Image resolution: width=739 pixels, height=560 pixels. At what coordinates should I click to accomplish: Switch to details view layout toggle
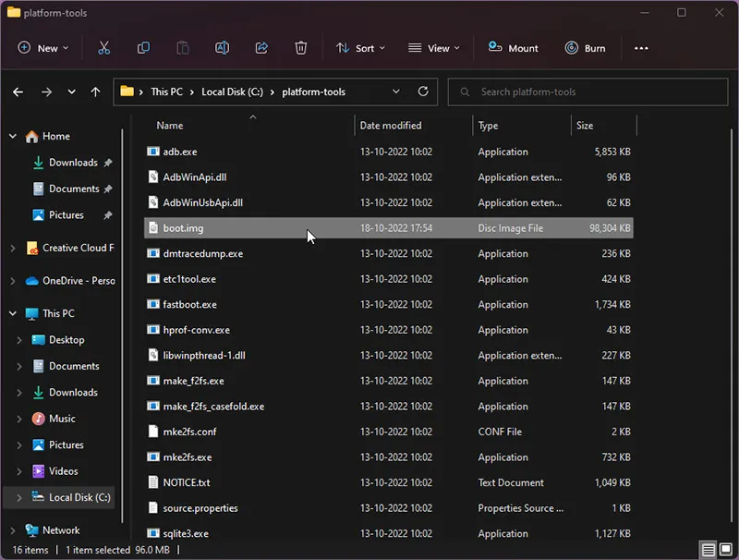click(x=709, y=550)
